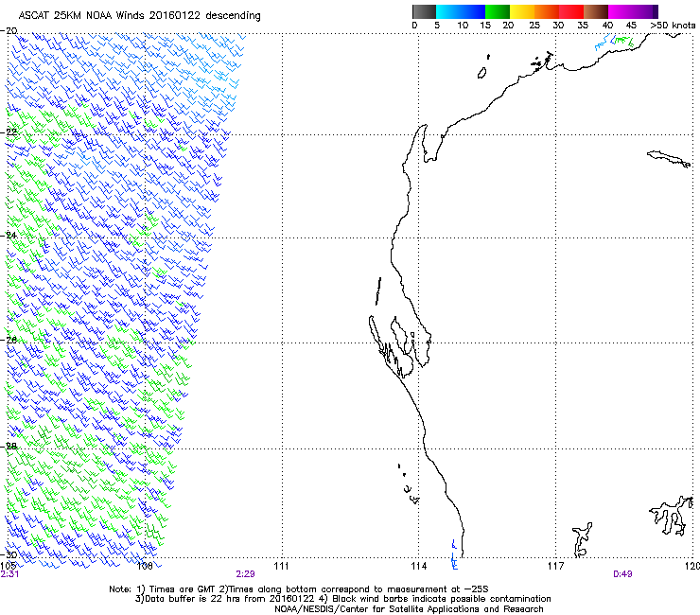
Task: Click the '-30' latitude axis label
Action: tap(9, 554)
